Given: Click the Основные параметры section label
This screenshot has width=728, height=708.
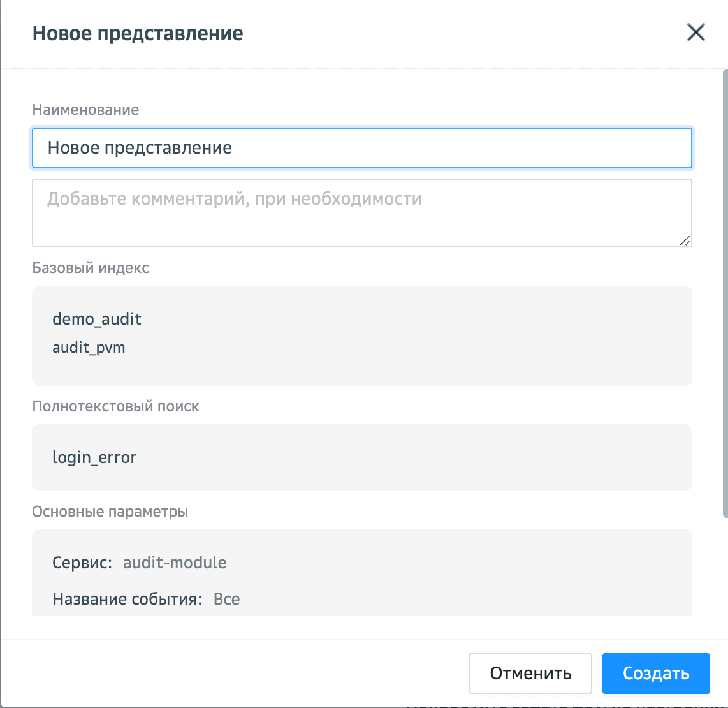Looking at the screenshot, I should [x=110, y=512].
